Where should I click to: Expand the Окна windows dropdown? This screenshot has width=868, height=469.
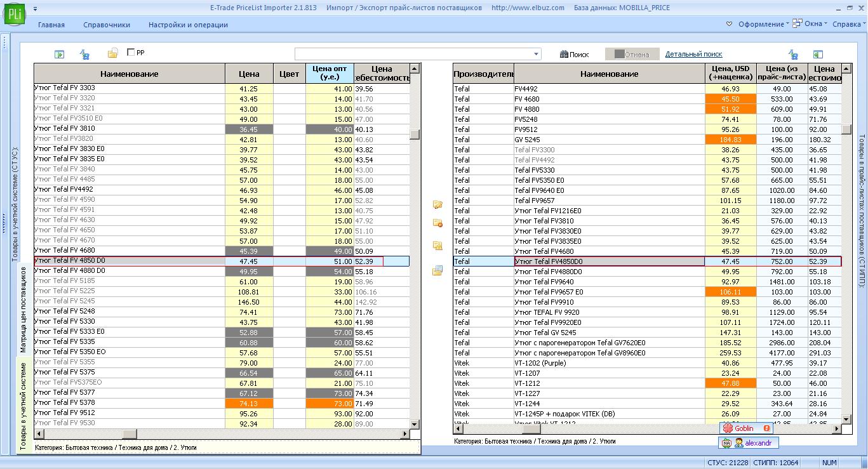tap(816, 24)
